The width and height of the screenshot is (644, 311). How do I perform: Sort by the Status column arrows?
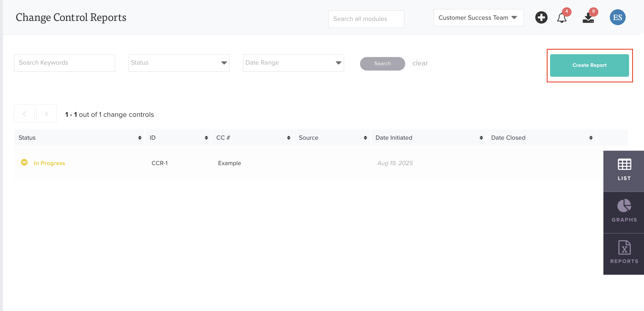140,138
